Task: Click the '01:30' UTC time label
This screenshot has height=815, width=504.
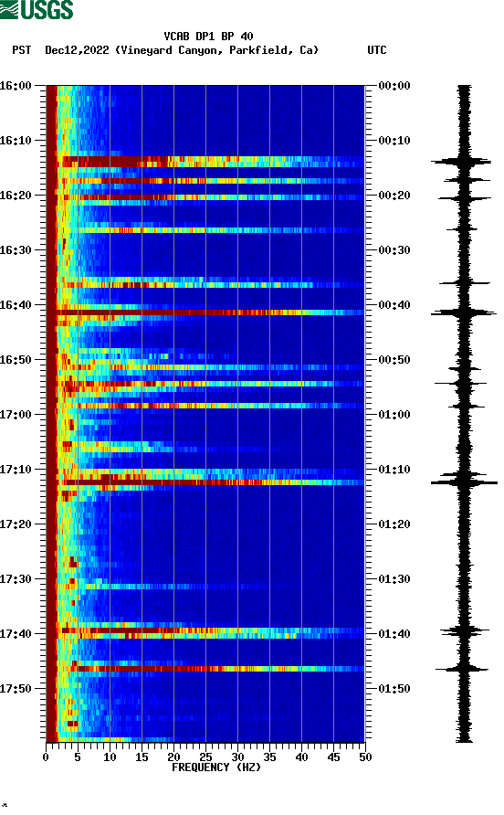Action: 394,579
